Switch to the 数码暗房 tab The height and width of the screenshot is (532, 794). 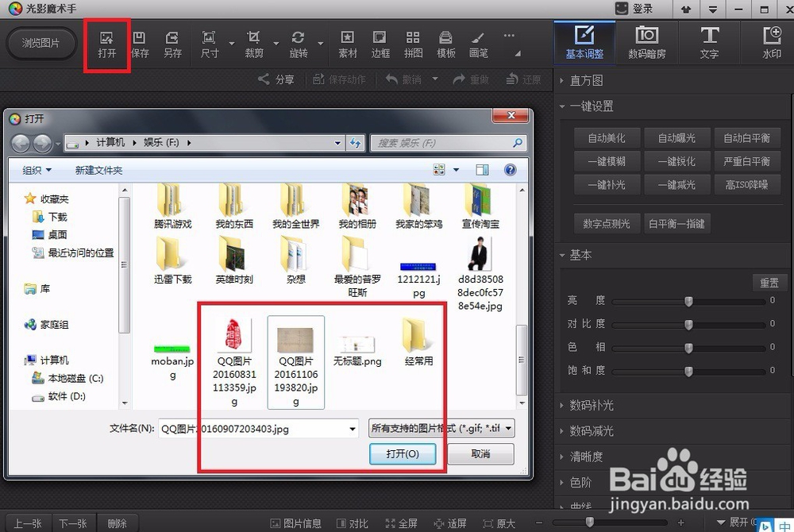[646, 43]
